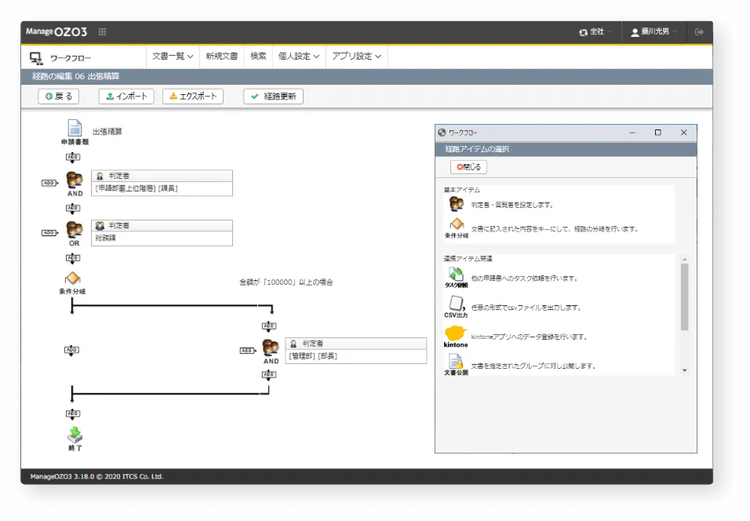
Task: Click the ADD marker above the 管理部 AND node
Action: click(x=269, y=326)
